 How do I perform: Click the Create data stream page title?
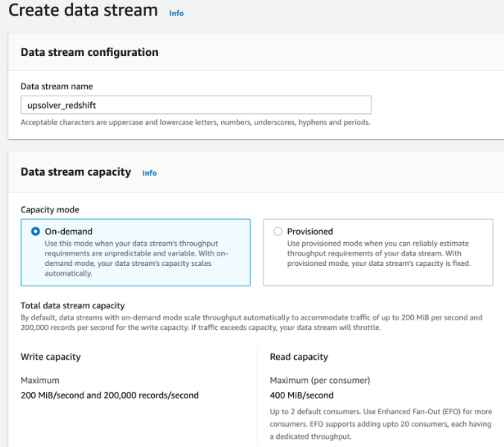[83, 11]
